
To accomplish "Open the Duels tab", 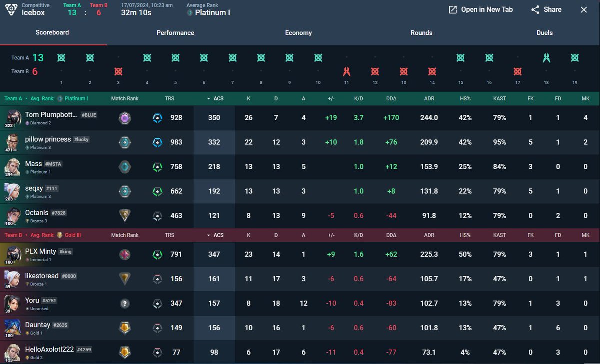I will point(544,33).
